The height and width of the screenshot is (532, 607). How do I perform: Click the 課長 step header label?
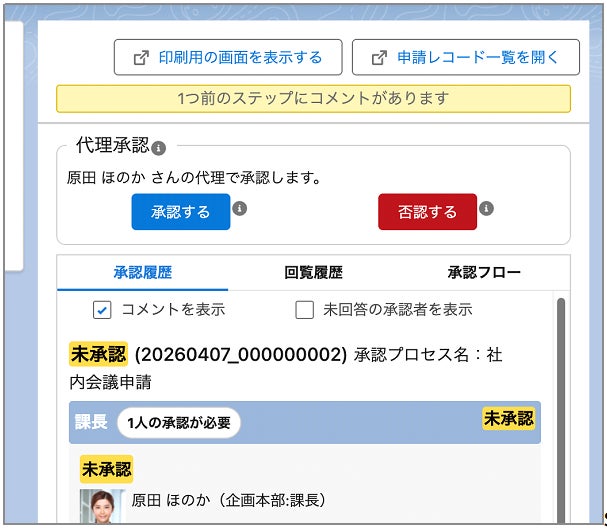pyautogui.click(x=91, y=422)
